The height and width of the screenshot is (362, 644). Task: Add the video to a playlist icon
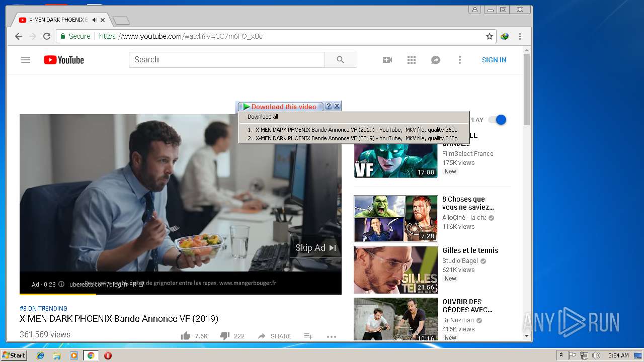tap(308, 336)
